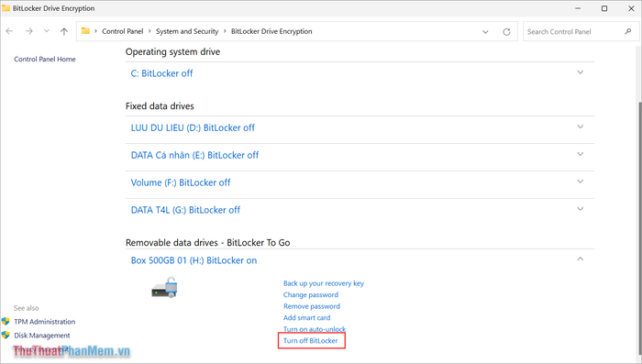This screenshot has height=364, width=642.
Task: Click the breadcrumb arrow after System and Security
Action: coord(225,31)
